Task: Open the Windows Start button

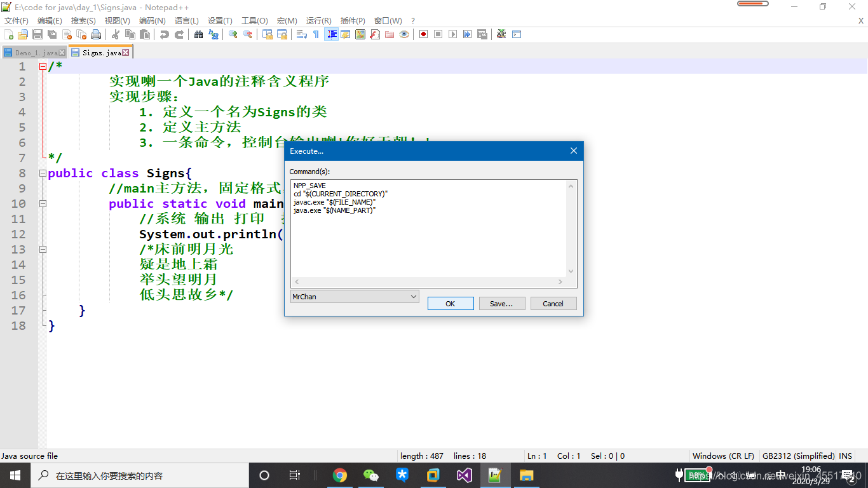Action: pos(15,475)
